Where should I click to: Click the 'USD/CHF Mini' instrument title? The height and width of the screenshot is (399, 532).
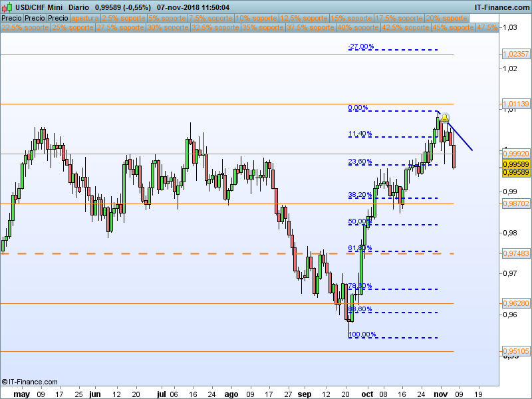pos(39,7)
